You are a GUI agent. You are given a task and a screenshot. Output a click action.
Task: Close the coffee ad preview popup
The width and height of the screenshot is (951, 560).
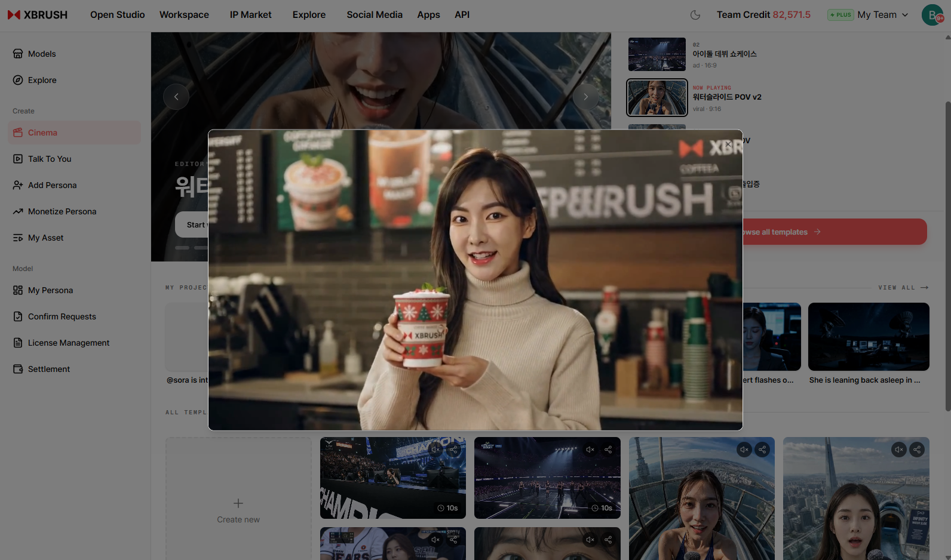728,144
